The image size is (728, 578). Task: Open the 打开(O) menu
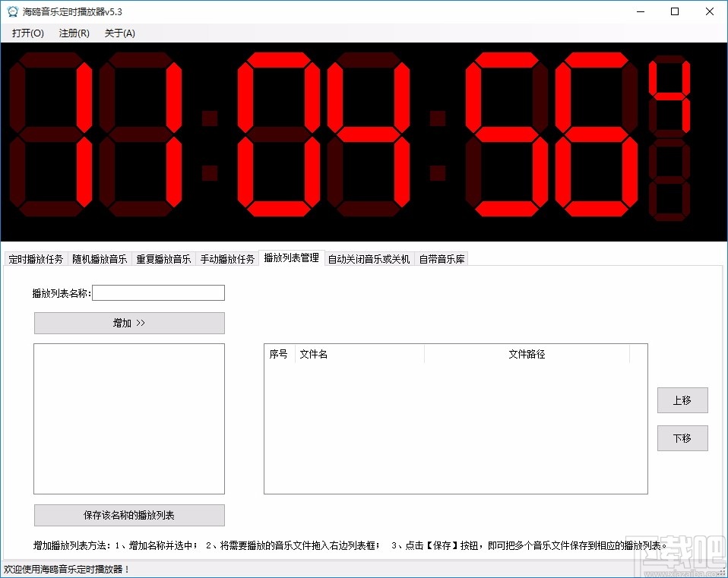click(x=27, y=33)
